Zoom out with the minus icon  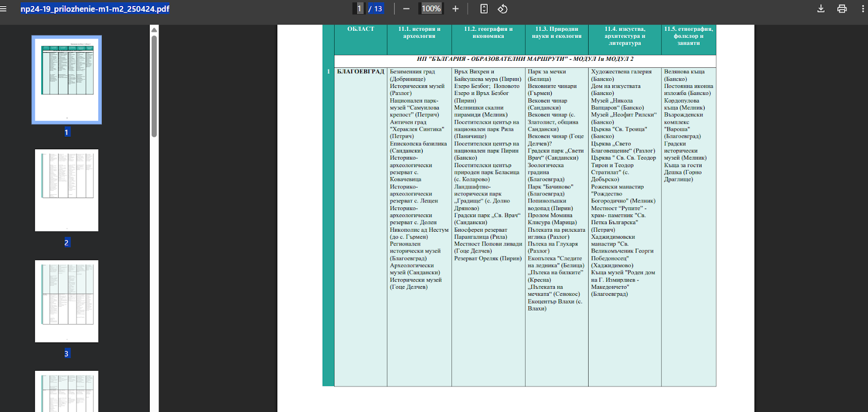point(406,9)
